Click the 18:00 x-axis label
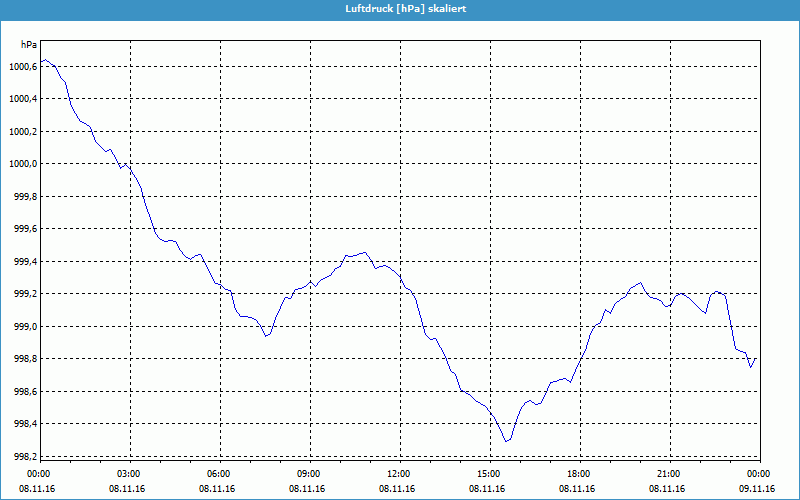Viewport: 800px width, 500px height. (x=579, y=474)
